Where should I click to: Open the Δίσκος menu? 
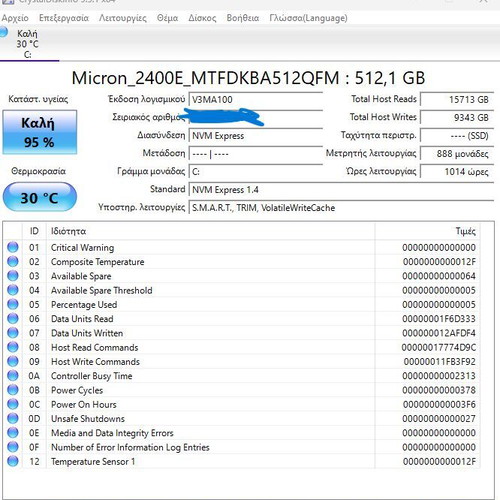202,18
